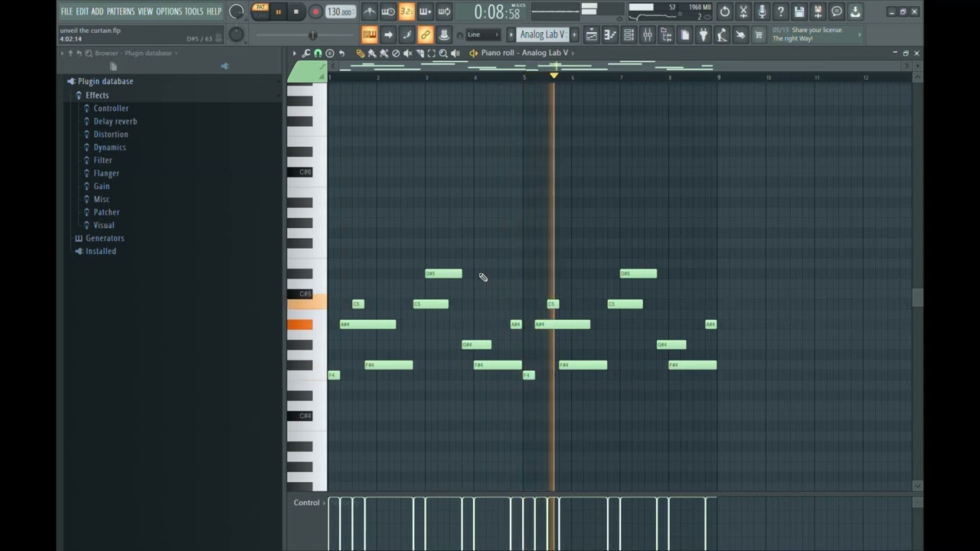Adjust the main volume knob
The image size is (980, 551).
[x=237, y=11]
